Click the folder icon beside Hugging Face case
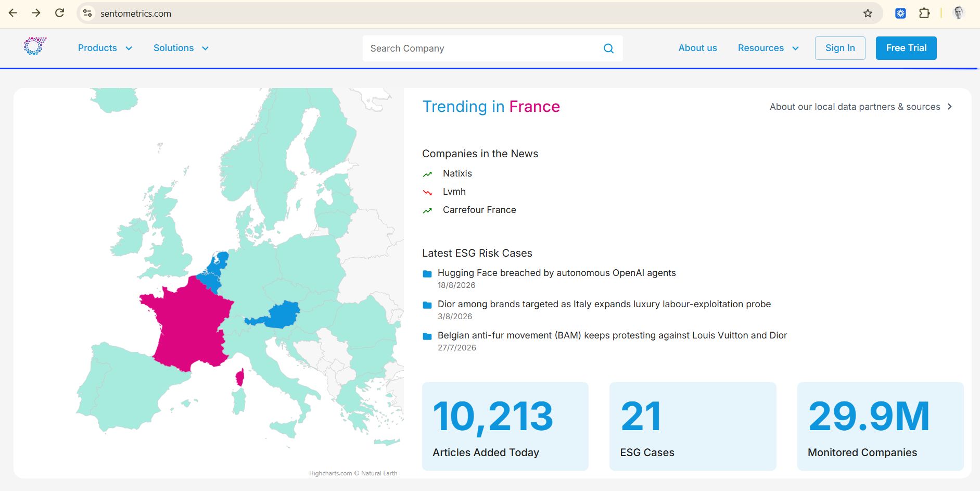Viewport: 980px width, 491px height. (x=427, y=274)
